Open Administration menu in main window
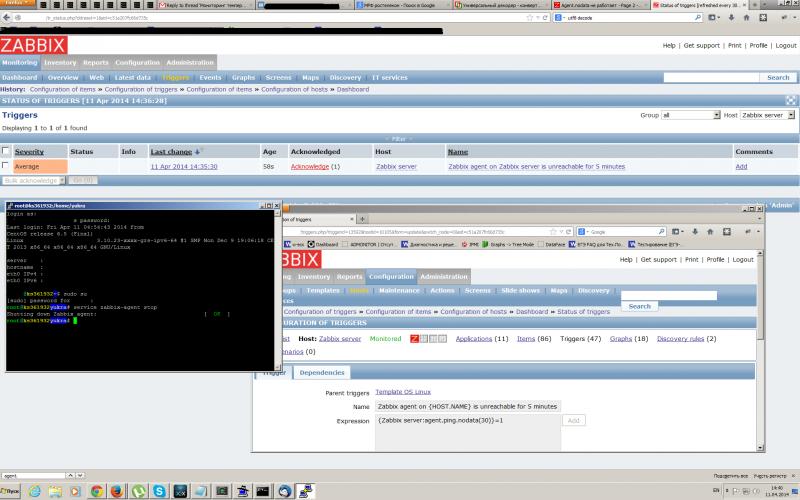Screen dimensions: 800x500 [190, 62]
